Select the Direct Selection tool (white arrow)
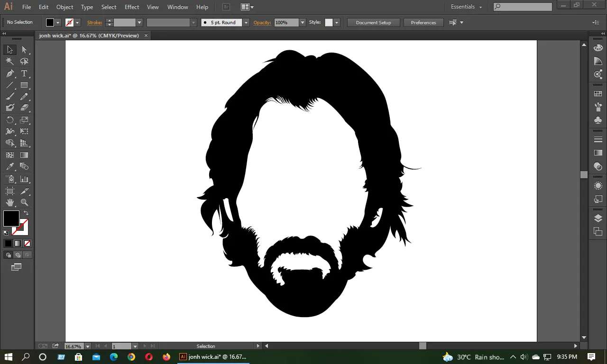Viewport: 607px width, 364px height. click(x=24, y=50)
